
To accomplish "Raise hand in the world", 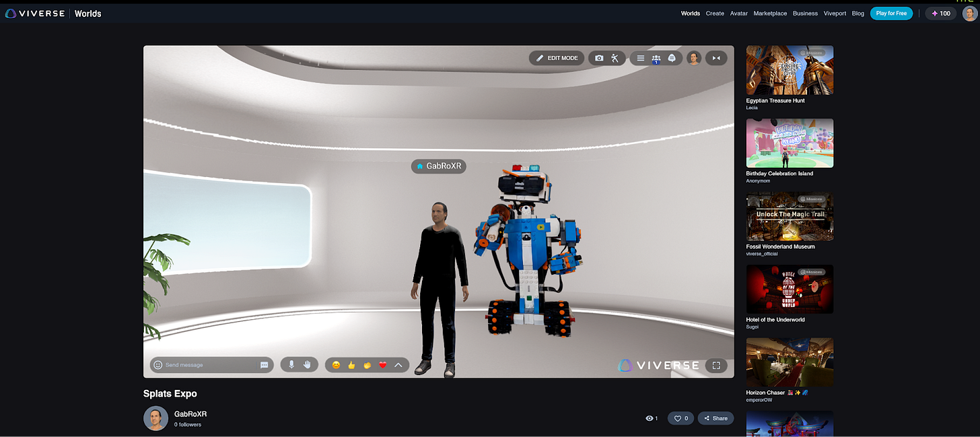I will pos(308,364).
